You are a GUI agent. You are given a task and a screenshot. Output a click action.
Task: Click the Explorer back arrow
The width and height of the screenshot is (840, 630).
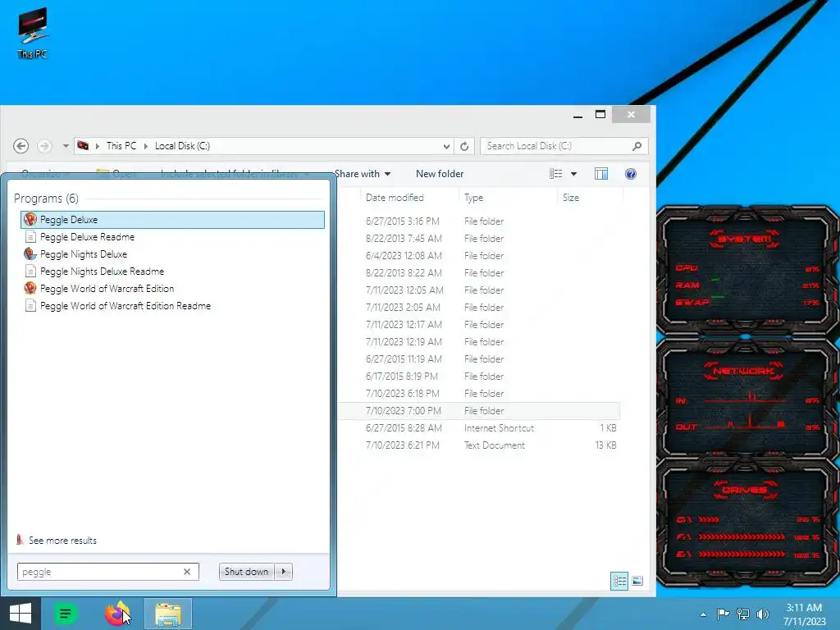21,146
